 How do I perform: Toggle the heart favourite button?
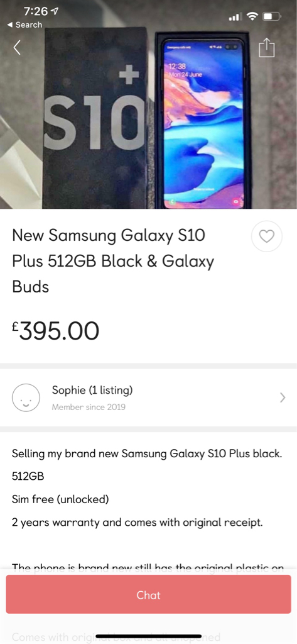[x=267, y=236]
